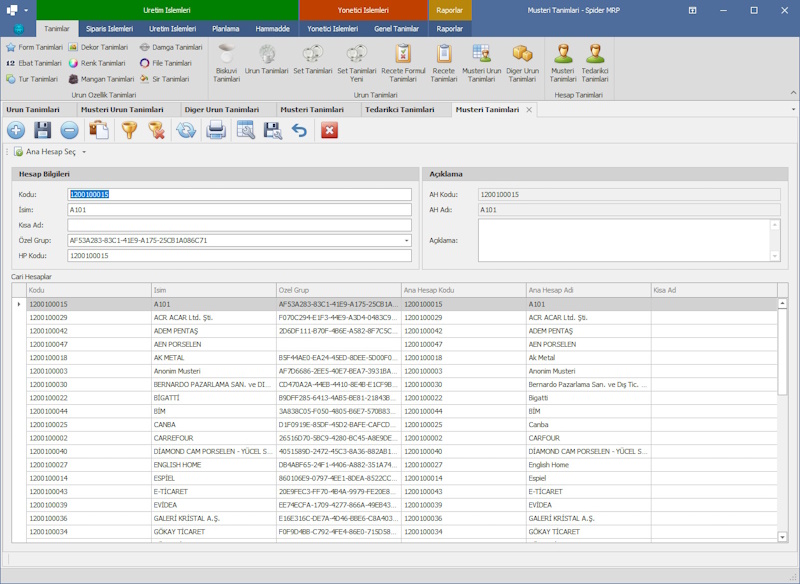Click the add new record plus icon
Viewport: 800px width, 584px height.
coord(16,131)
